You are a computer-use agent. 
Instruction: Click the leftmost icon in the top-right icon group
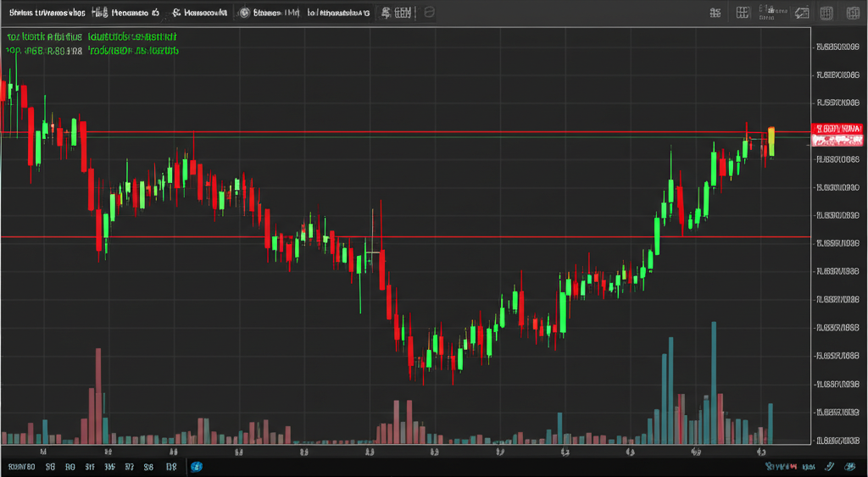715,13
